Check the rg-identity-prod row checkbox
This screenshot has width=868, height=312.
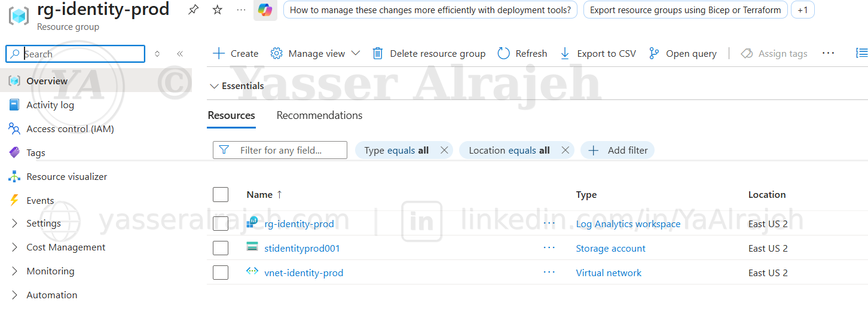tap(221, 224)
